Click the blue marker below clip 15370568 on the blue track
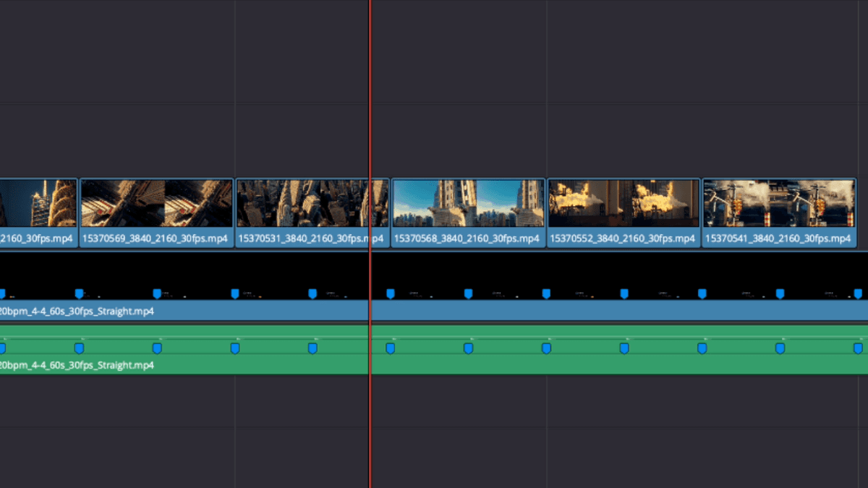 (467, 293)
